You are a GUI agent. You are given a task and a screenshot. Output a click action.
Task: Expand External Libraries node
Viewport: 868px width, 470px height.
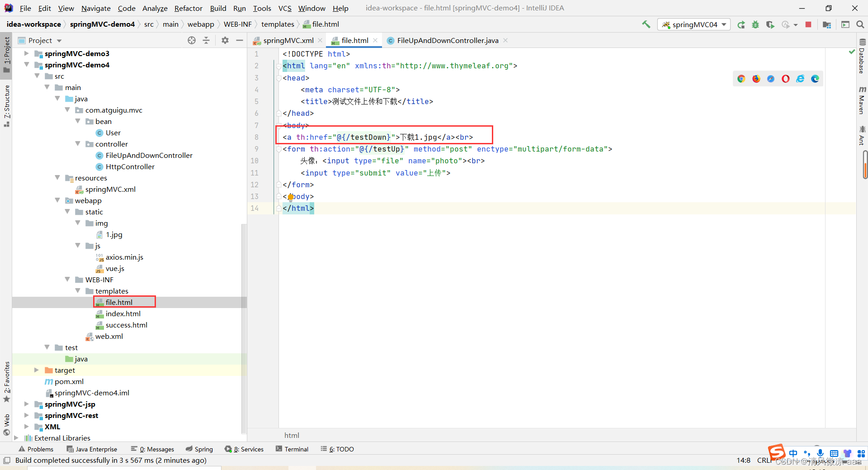(17, 438)
